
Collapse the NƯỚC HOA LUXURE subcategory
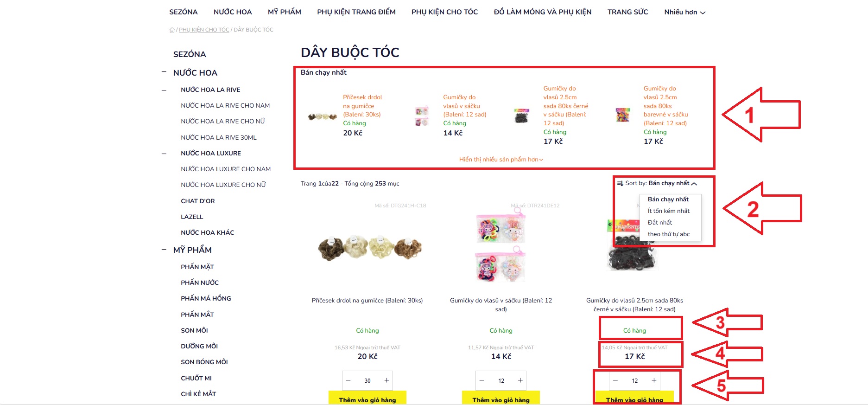point(164,154)
